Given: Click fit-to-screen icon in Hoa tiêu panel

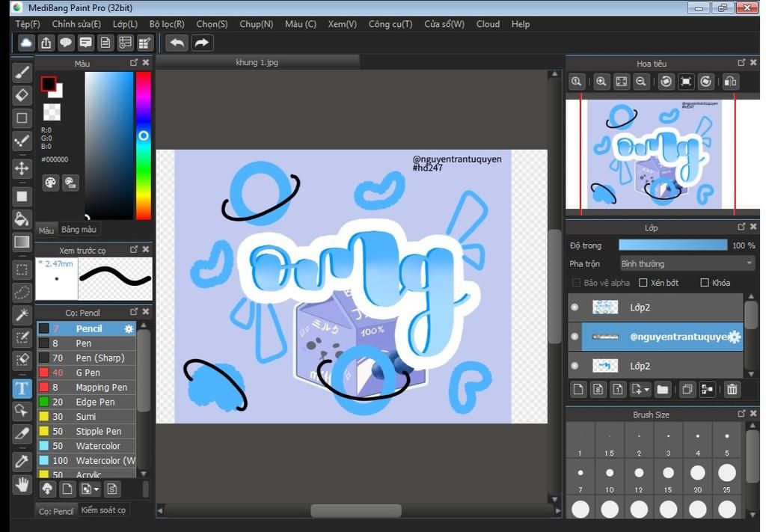Looking at the screenshot, I should coord(622,82).
